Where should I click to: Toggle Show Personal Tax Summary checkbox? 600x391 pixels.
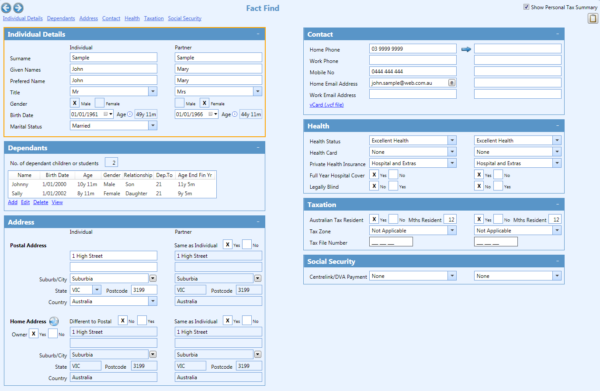pyautogui.click(x=526, y=7)
